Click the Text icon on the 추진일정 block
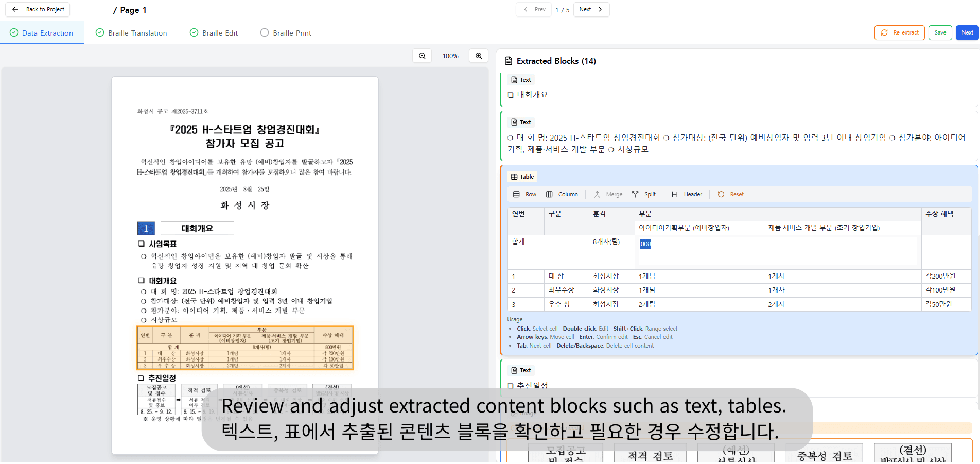Screen dimensions: 980x464 [x=514, y=370]
